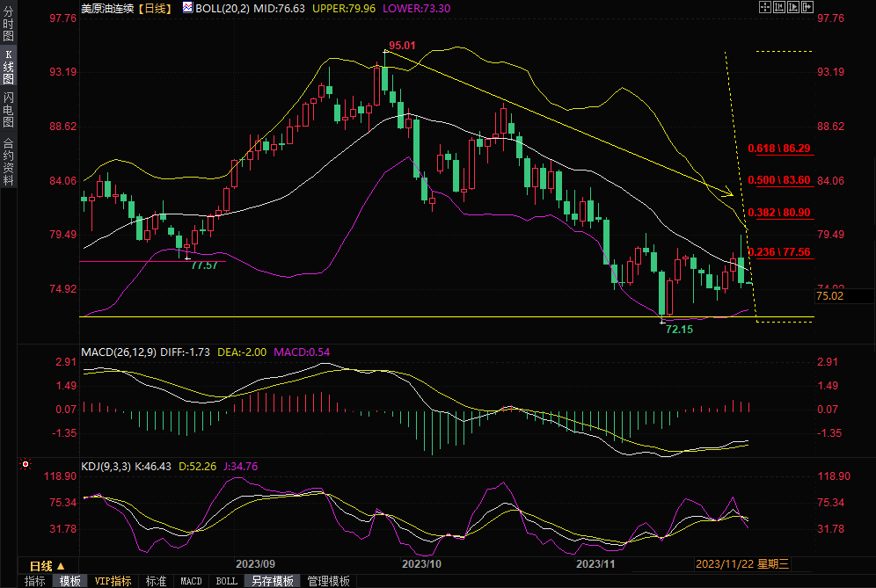Open the VIP指标 tab
876x588 pixels.
(113, 581)
